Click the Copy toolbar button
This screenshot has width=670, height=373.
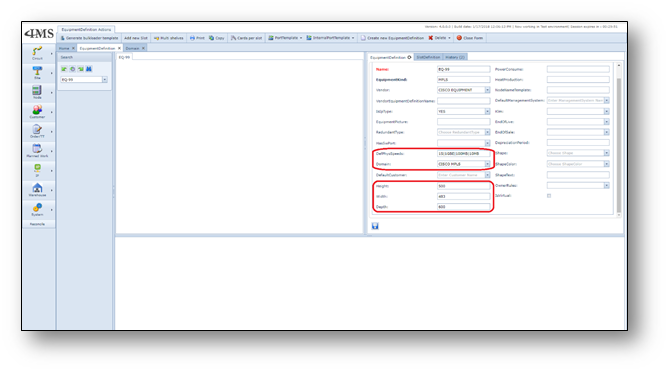coord(217,38)
